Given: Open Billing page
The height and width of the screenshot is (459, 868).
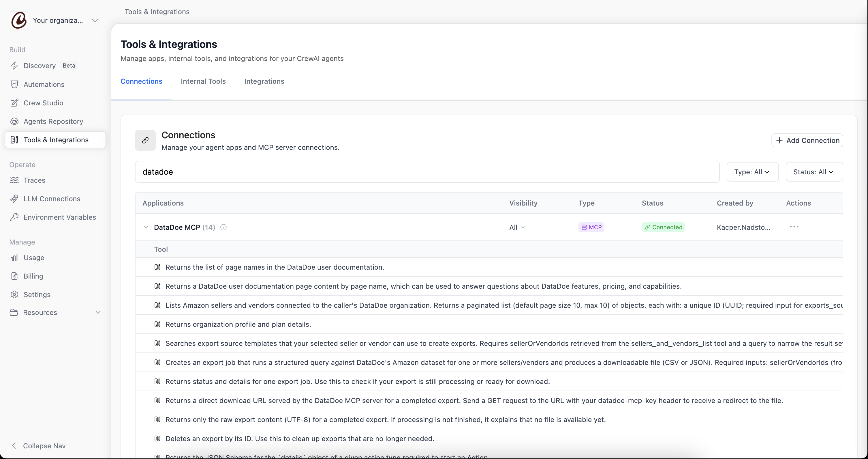Looking at the screenshot, I should click(33, 276).
